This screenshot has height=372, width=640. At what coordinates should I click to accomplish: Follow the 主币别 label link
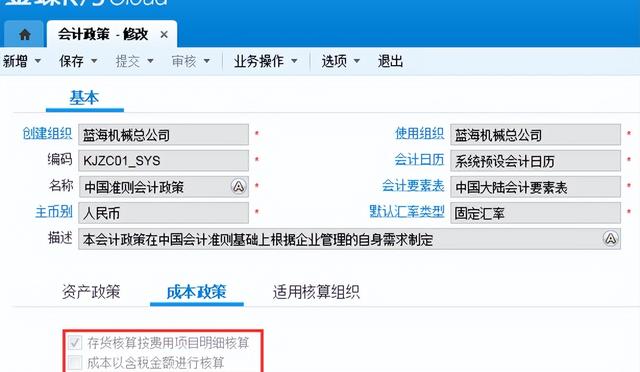(53, 212)
